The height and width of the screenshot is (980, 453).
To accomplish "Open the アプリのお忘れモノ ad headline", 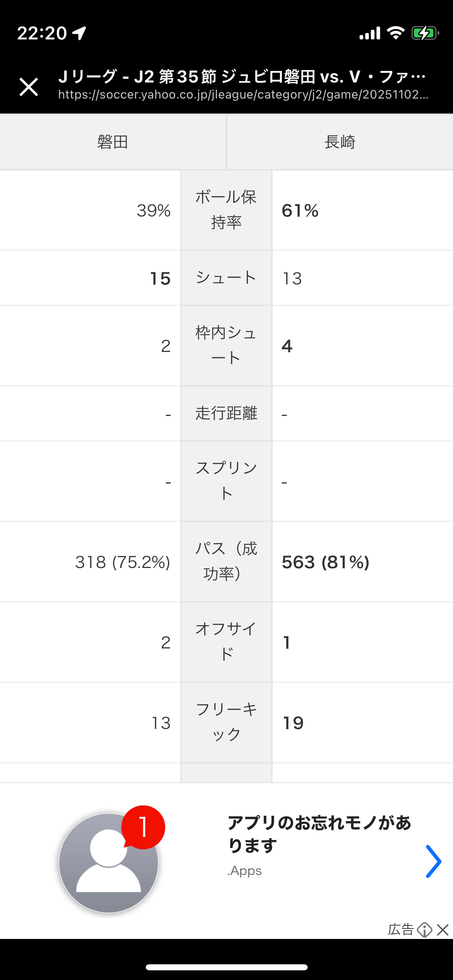I will tap(319, 834).
